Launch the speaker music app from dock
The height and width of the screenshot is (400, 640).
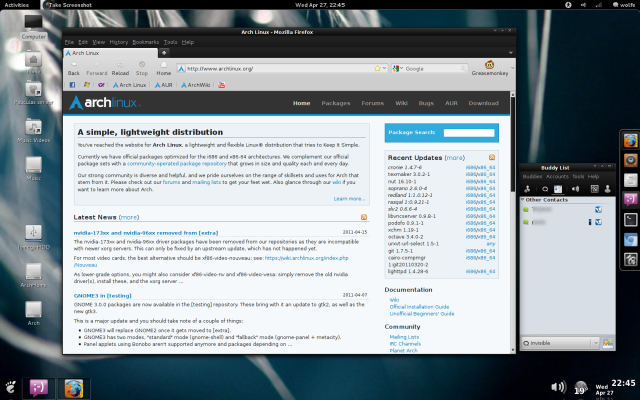pos(631,160)
